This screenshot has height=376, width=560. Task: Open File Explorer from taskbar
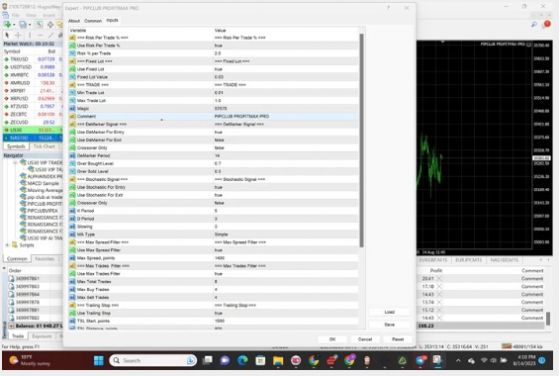coord(278,360)
